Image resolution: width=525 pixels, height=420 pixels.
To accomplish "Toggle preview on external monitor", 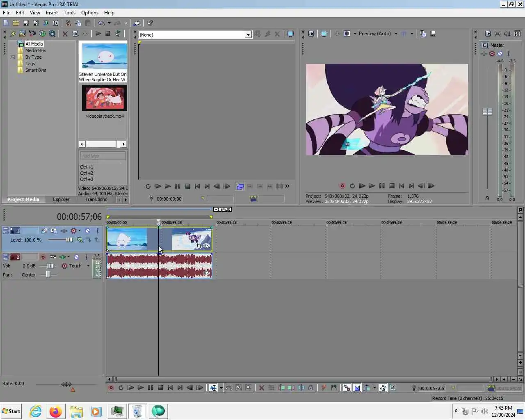I will (324, 34).
